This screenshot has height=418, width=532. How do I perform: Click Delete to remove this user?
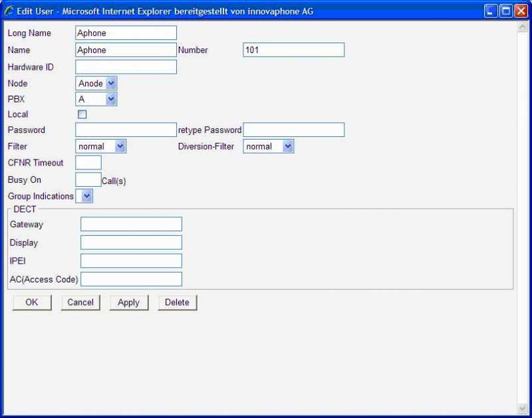click(176, 302)
